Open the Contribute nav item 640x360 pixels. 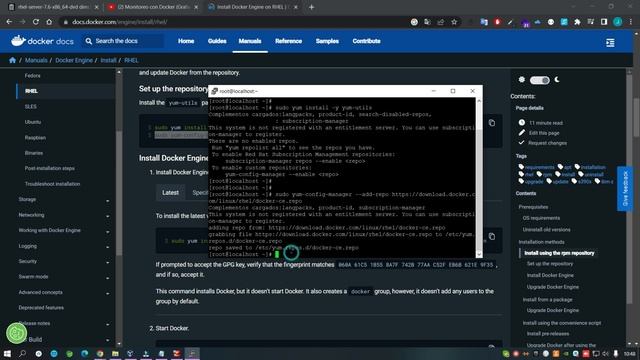coord(367,41)
